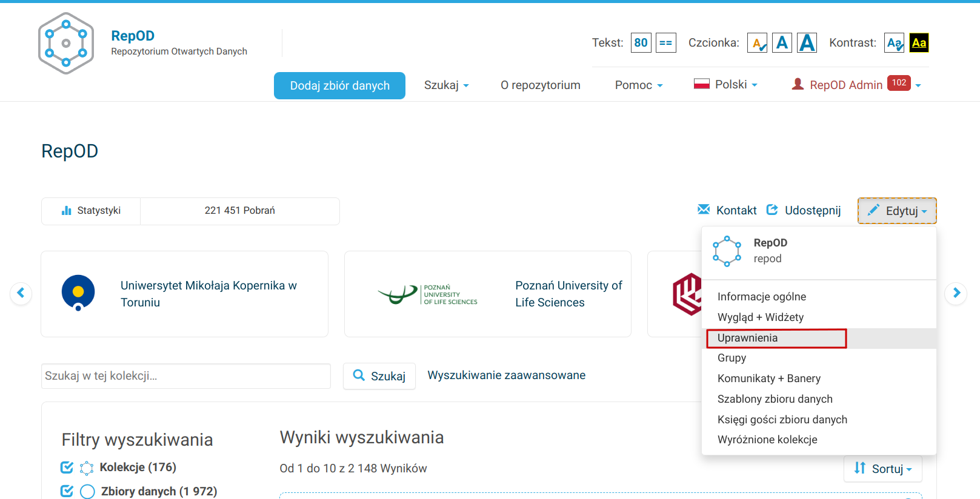
Task: Click the partially visible red emblem card
Action: (675, 294)
